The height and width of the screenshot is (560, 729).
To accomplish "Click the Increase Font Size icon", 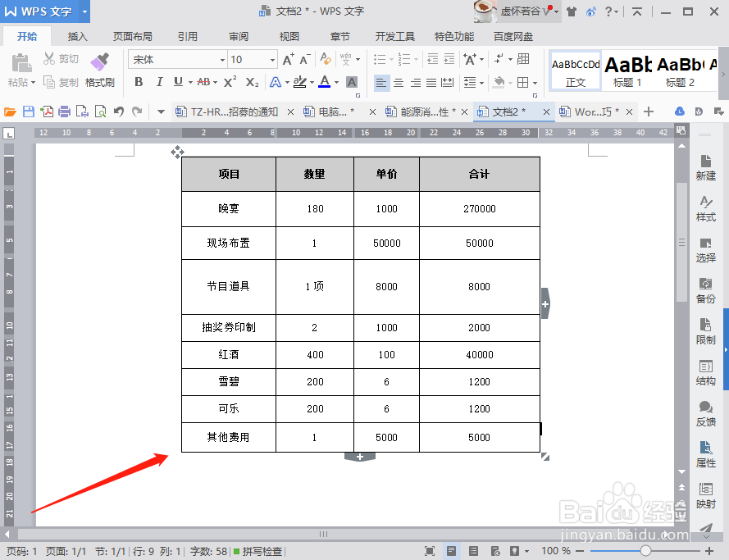I will pyautogui.click(x=289, y=58).
